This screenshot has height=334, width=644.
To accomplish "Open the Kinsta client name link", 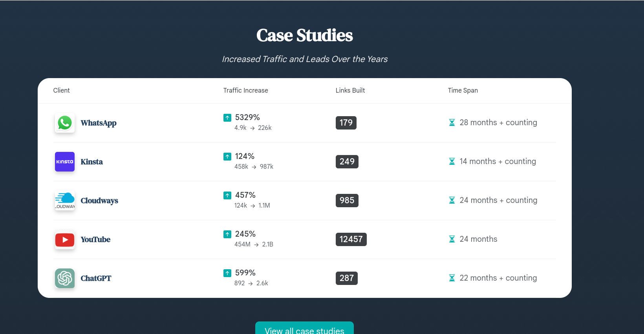I will [x=91, y=162].
